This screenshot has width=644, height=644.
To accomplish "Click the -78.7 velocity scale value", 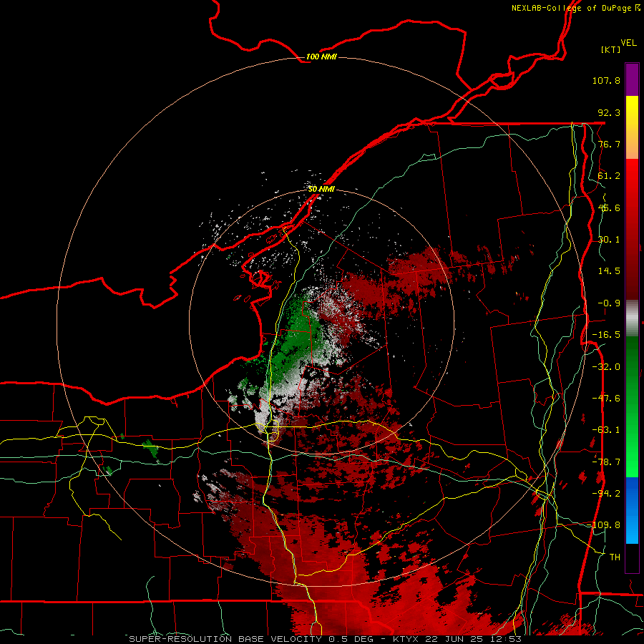I will 606,462.
